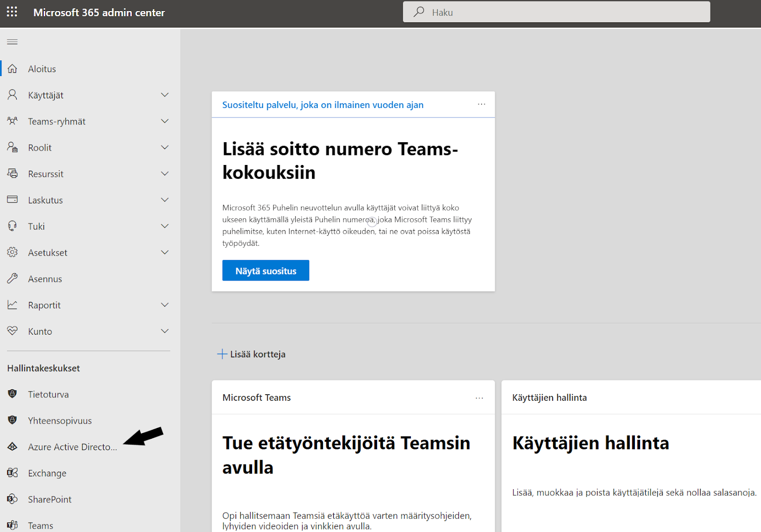The image size is (761, 532).
Task: Click the Kunto heart icon
Action: click(12, 331)
